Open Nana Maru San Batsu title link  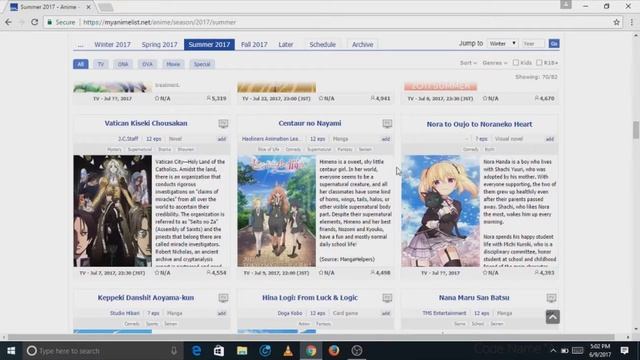point(474,298)
